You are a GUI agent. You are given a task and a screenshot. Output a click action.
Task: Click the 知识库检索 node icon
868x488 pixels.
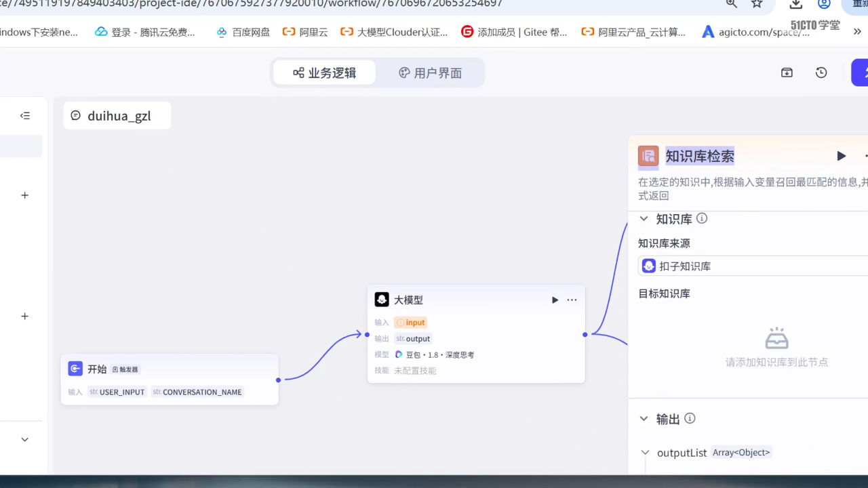(x=648, y=156)
